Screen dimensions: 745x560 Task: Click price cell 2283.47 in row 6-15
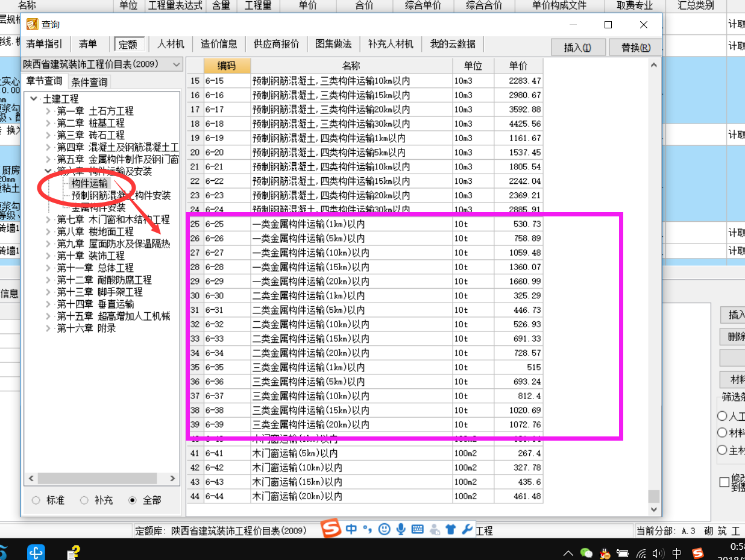518,81
